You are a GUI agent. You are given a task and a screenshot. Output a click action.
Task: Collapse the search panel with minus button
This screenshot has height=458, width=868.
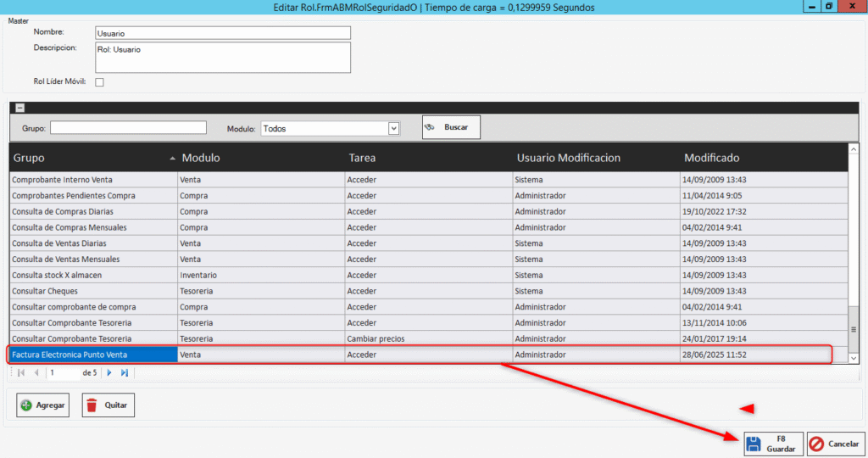coord(20,108)
